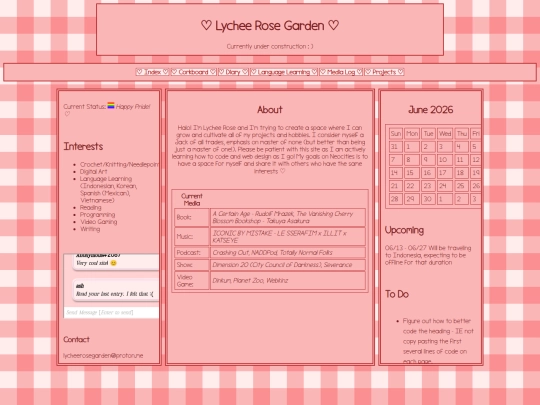
Task: Click the Current Status line
Action: point(107,110)
